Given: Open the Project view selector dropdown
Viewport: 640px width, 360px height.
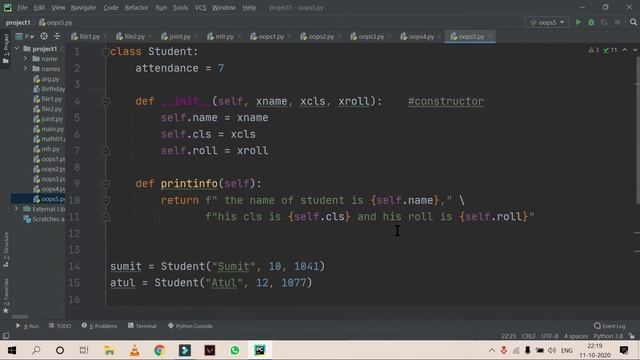Looking at the screenshot, I should tap(24, 36).
